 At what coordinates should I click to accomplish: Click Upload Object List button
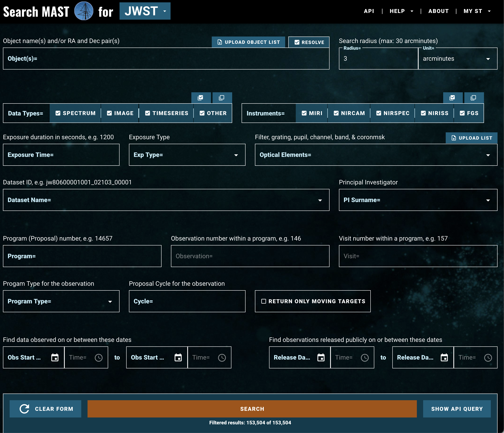pyautogui.click(x=248, y=42)
